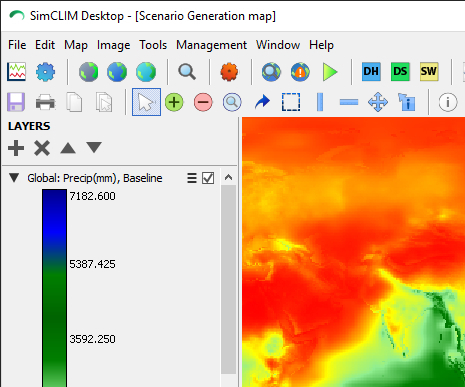This screenshot has width=465, height=387.
Task: Click the green DS toolbar icon
Action: (400, 72)
